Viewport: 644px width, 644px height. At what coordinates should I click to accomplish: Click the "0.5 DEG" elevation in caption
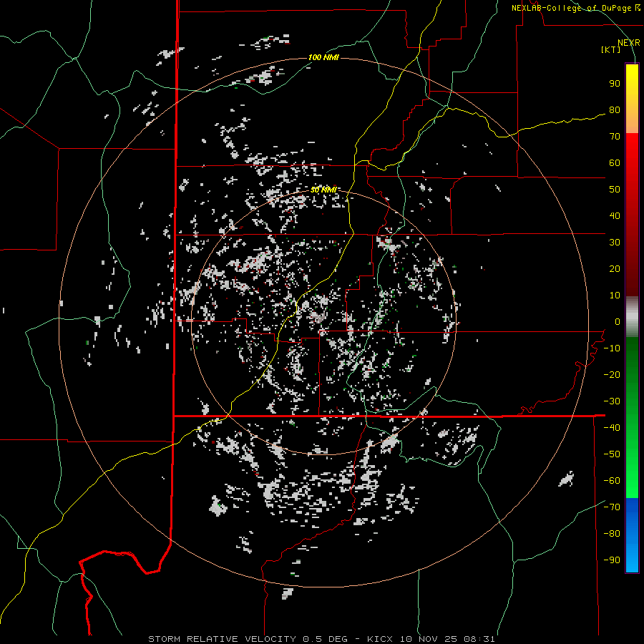[326, 639]
